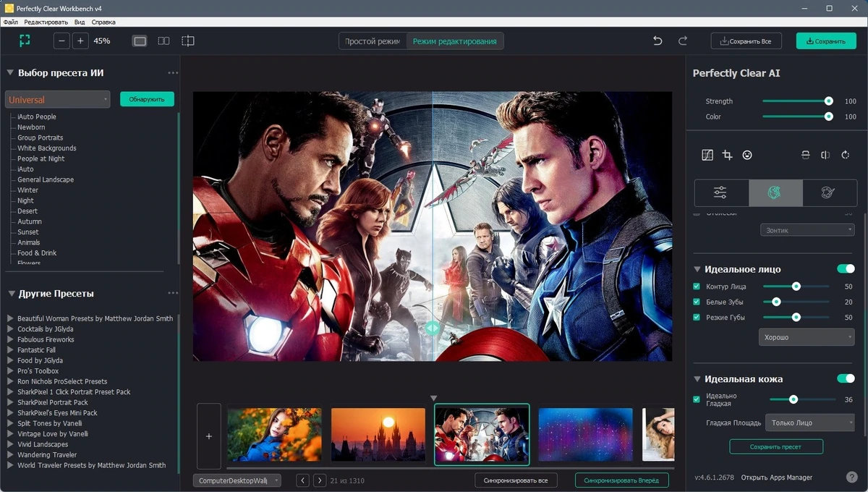Uncheck the Резкие Губы checkbox
Screen dimensions: 868x492
697,317
